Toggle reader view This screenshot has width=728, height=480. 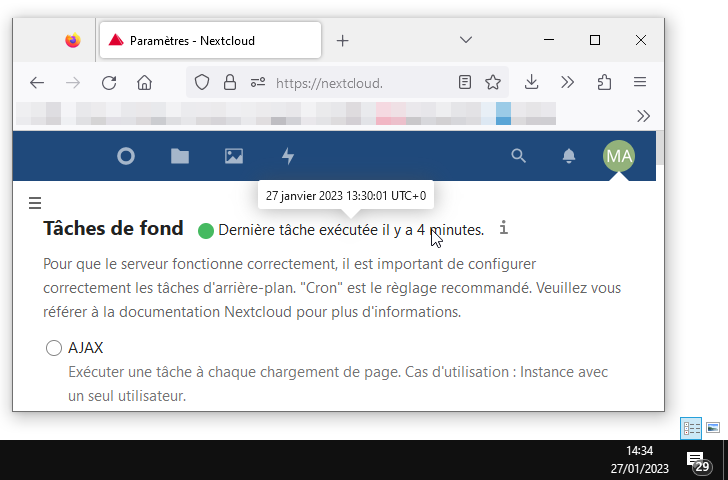[465, 83]
